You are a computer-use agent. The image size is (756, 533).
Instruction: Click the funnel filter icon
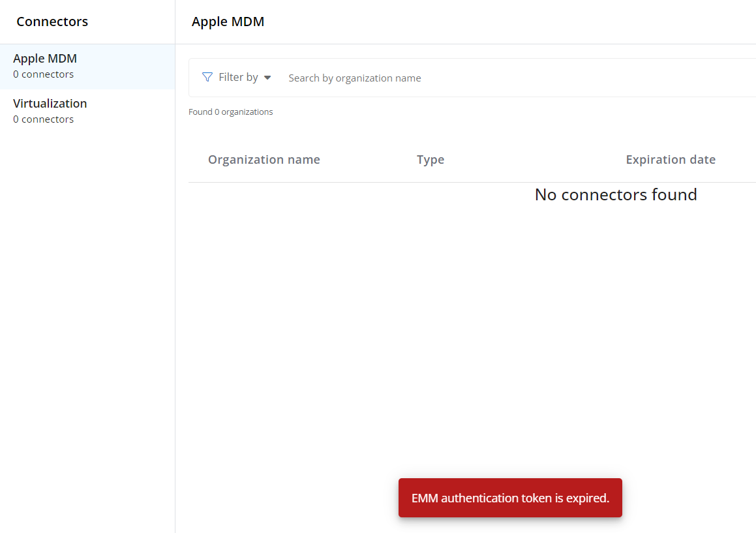(x=207, y=78)
